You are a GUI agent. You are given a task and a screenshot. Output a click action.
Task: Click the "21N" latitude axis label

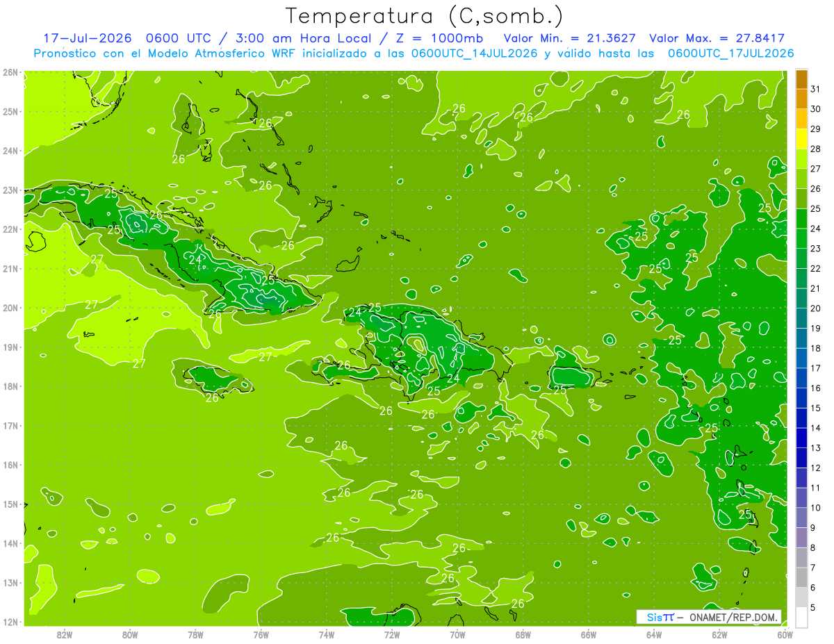coord(10,268)
